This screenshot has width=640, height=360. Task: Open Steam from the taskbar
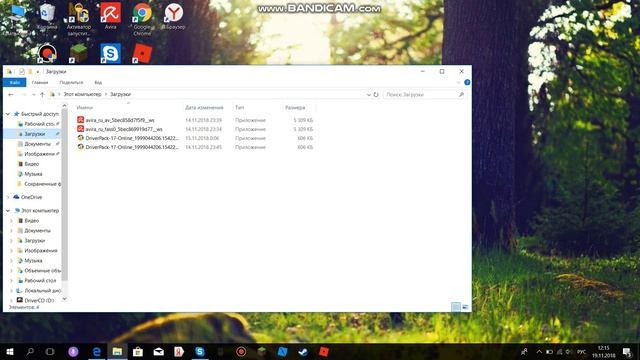point(303,351)
